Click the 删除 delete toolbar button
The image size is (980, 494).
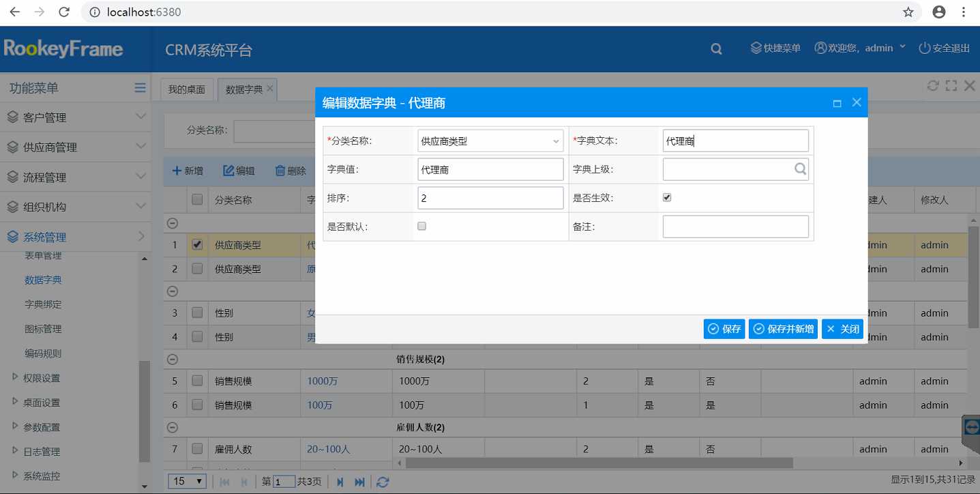291,171
